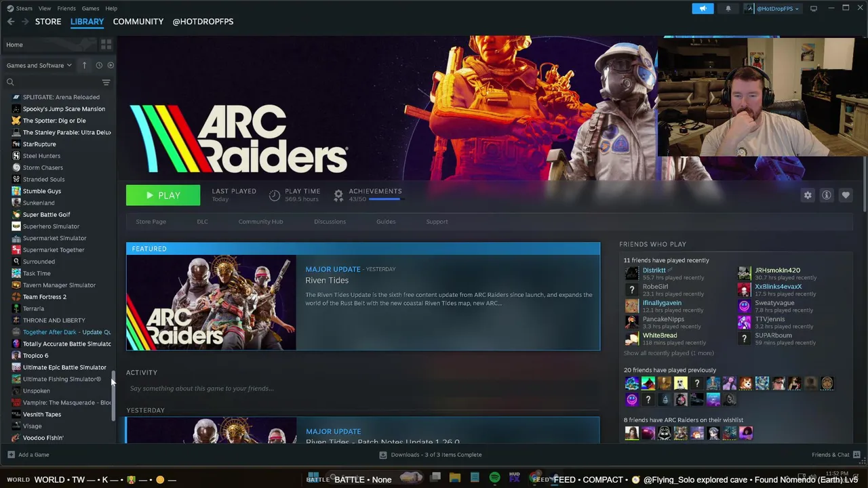Show ARC Raiders game info icon
The image size is (868, 488).
coord(827,195)
